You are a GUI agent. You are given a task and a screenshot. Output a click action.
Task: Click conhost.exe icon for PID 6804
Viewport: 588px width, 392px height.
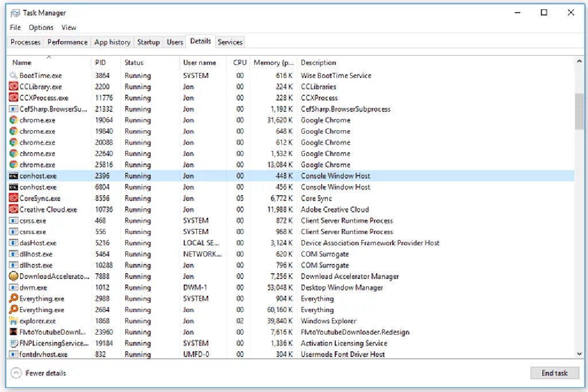click(14, 187)
